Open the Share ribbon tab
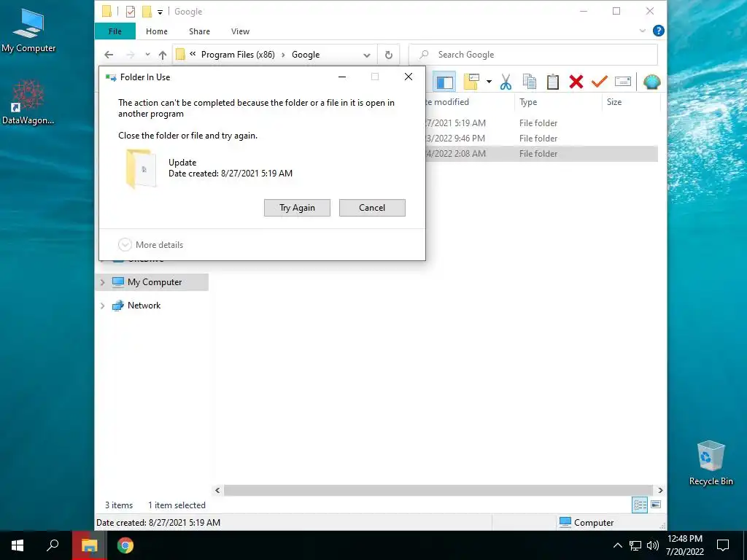This screenshot has height=560, width=747. pos(199,31)
